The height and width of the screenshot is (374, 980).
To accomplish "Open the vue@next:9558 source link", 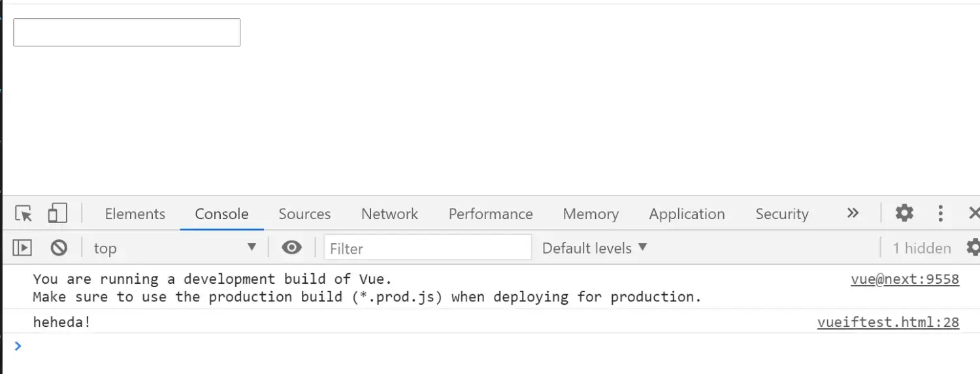I will [905, 280].
